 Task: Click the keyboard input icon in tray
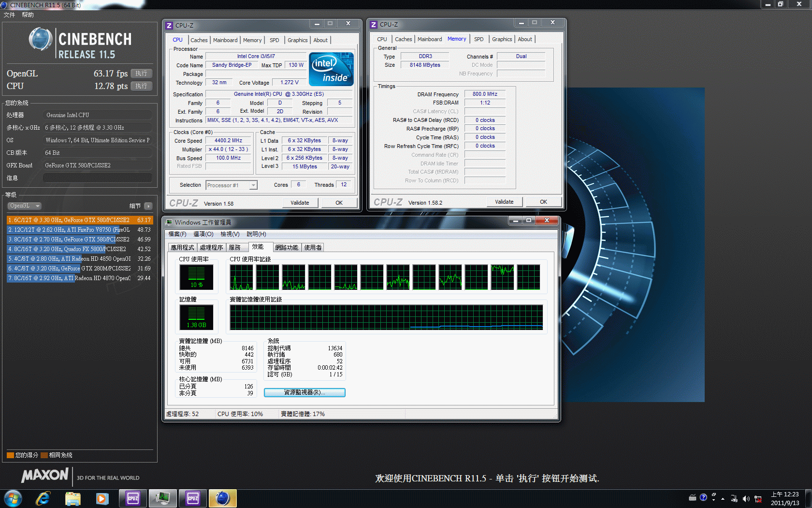click(x=693, y=497)
